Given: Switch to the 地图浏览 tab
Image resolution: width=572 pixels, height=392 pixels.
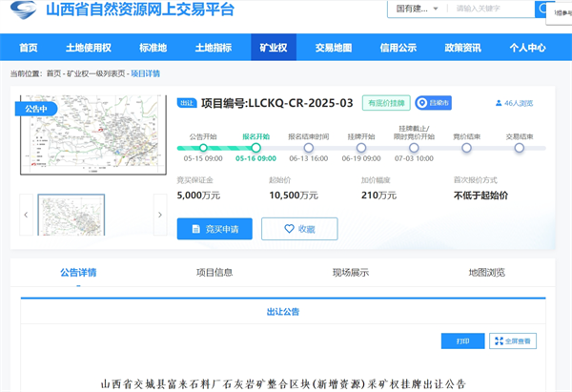Looking at the screenshot, I should (x=485, y=273).
